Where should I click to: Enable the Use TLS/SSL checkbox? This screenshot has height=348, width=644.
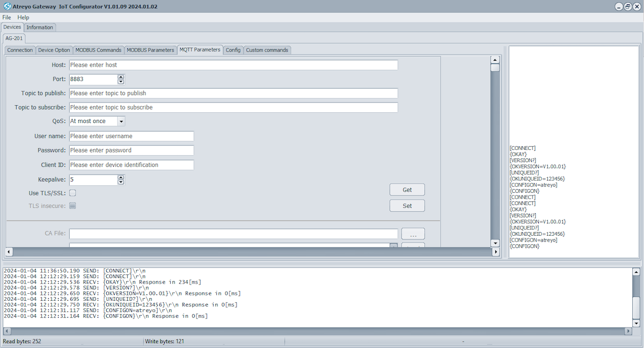(72, 193)
